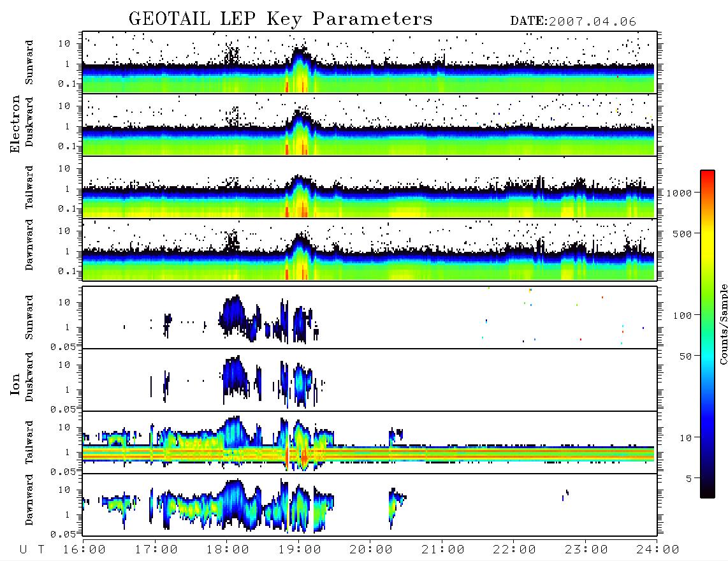Select the 22:00 time tick label
Image resolution: width=728 pixels, height=561 pixels.
(514, 550)
